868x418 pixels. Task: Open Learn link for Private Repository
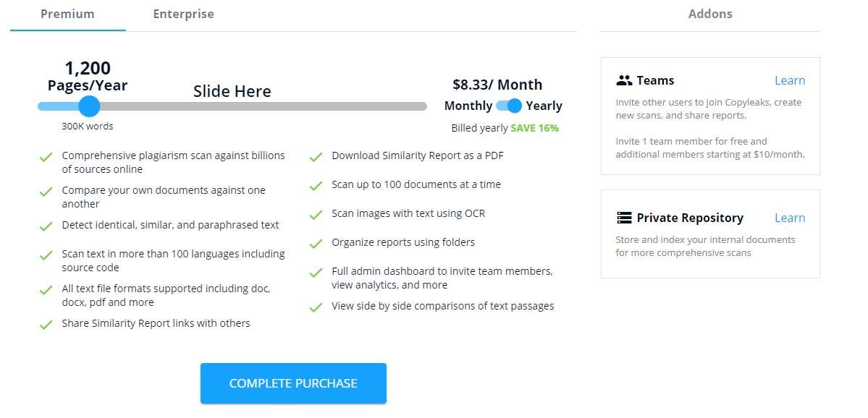(789, 217)
